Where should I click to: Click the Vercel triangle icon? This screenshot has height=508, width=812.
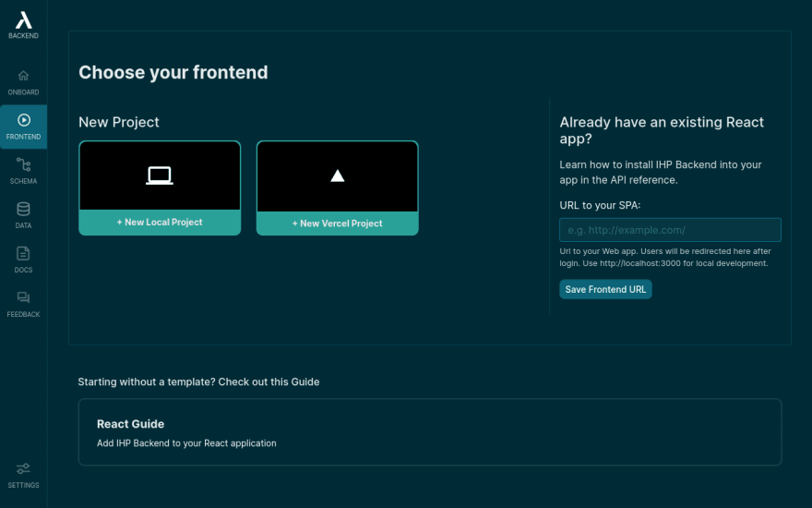338,175
